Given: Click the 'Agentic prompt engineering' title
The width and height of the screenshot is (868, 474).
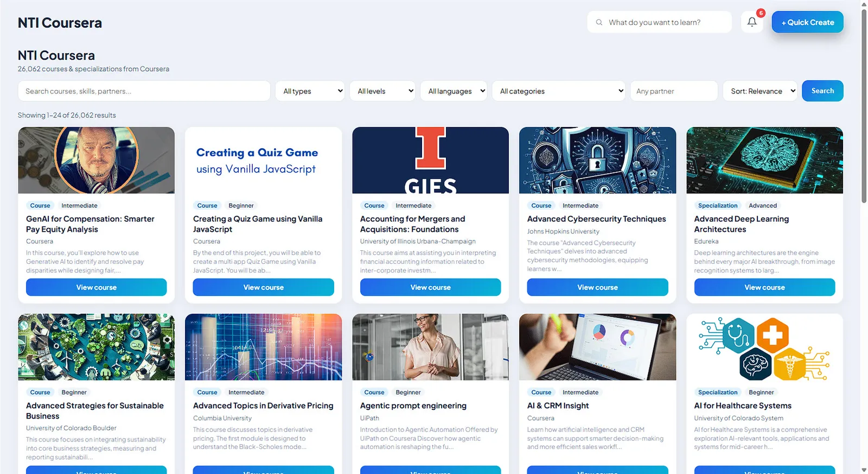Looking at the screenshot, I should coord(413,406).
